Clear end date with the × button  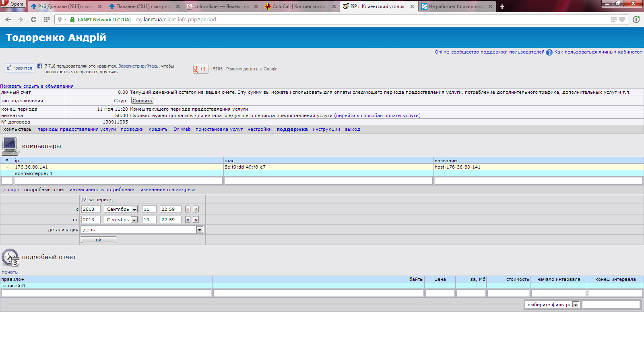196,220
